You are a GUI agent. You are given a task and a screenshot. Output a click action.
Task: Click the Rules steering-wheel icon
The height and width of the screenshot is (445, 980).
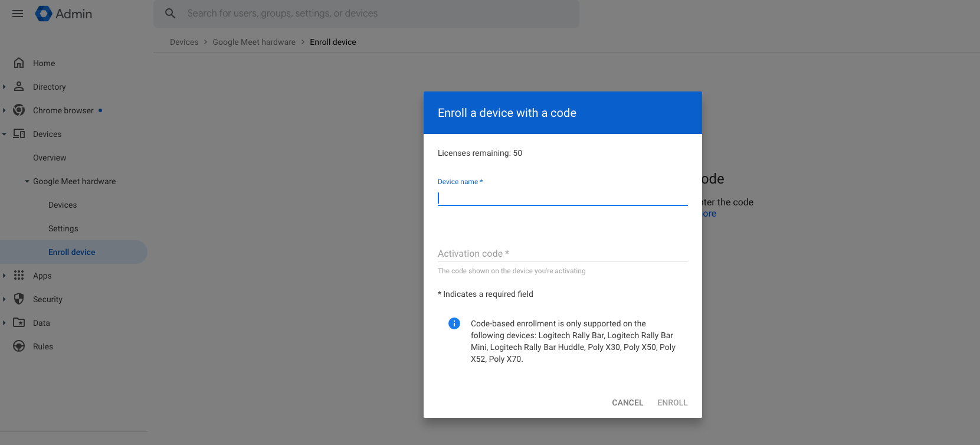tap(19, 346)
